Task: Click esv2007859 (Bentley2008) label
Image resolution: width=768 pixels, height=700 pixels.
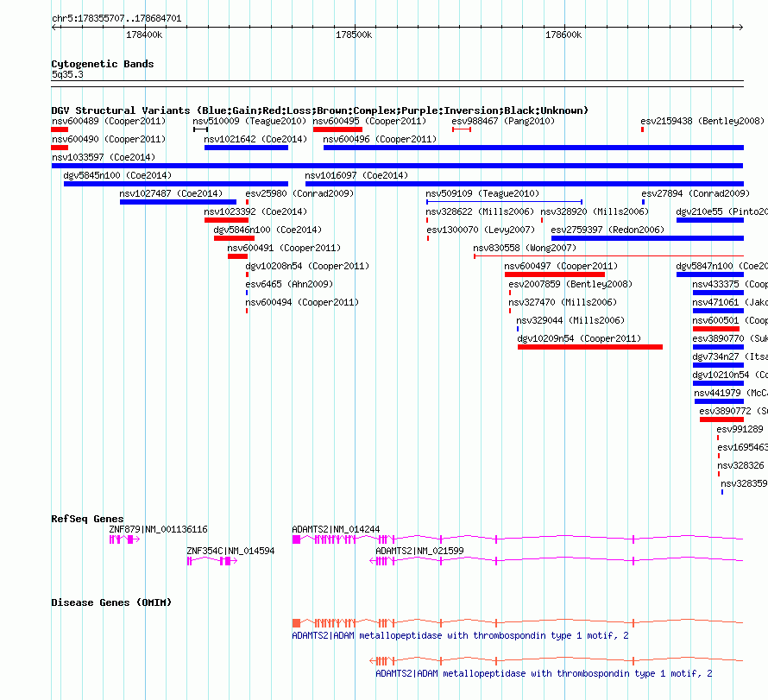Action: [570, 284]
